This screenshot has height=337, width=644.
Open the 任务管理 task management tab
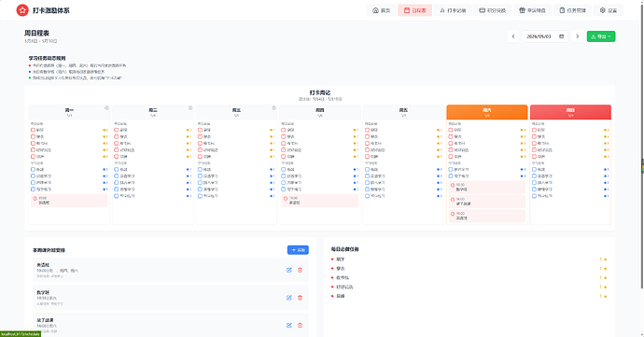click(x=572, y=10)
